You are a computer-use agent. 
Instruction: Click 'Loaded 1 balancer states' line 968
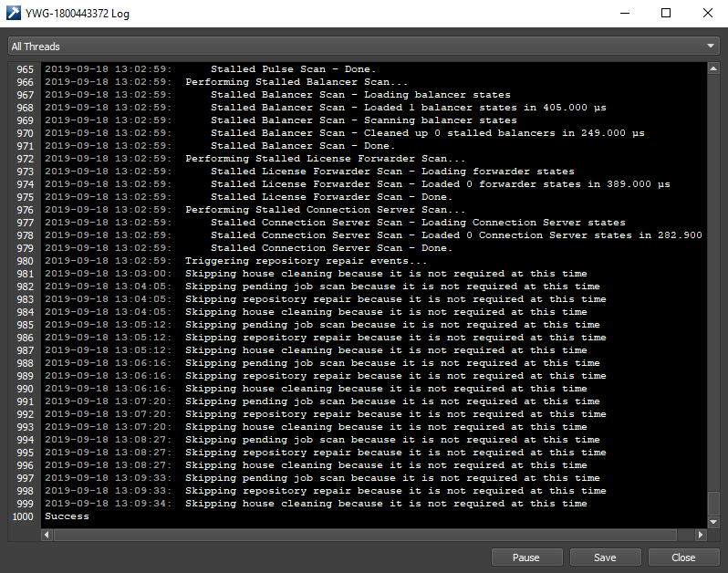pos(326,108)
